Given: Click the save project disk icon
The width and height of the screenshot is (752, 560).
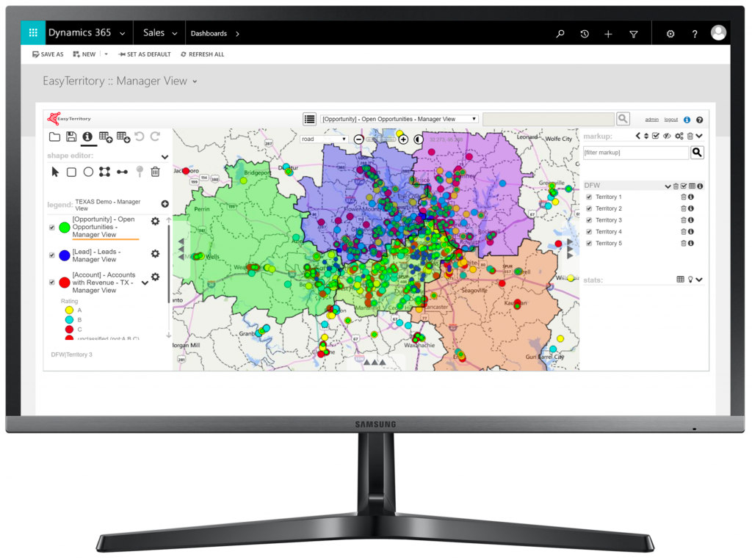Looking at the screenshot, I should pos(71,137).
